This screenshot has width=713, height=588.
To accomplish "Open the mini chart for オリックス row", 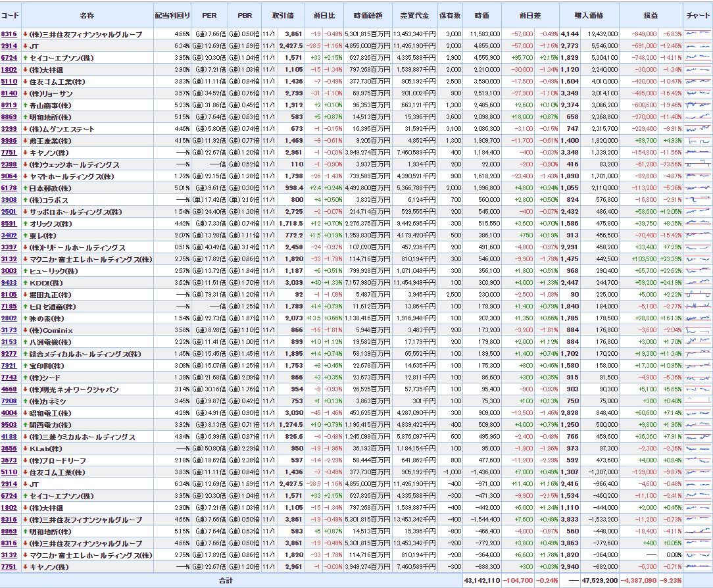I will (x=697, y=224).
